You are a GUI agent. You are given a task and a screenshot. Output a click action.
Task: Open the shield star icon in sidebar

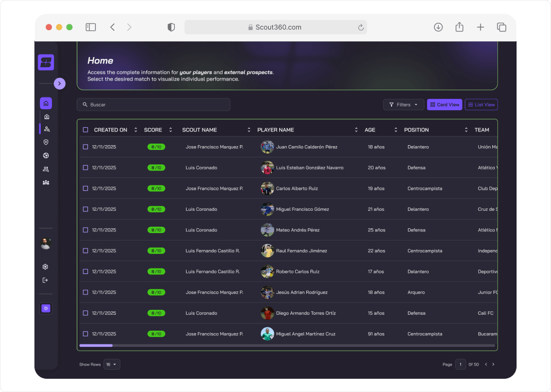[46, 142]
